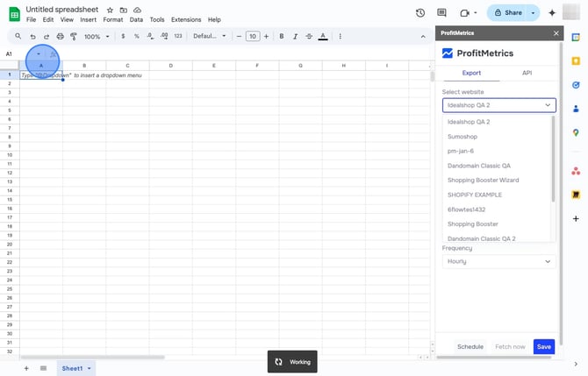Open Google Calendar side panel icon

pos(576,37)
